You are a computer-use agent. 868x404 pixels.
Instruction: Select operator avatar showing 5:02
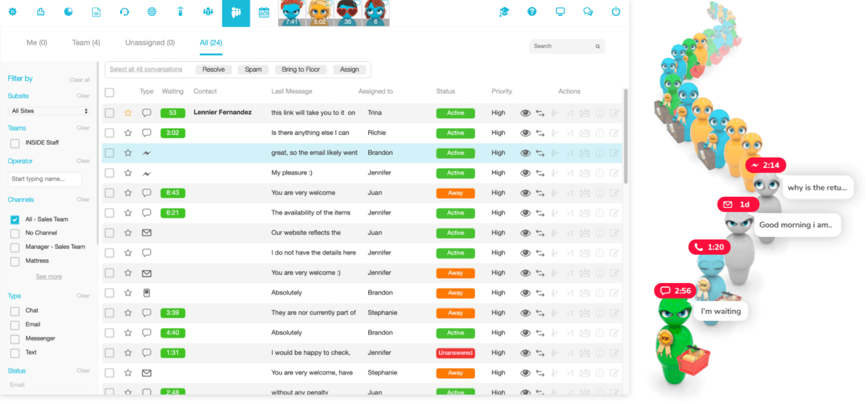pyautogui.click(x=320, y=13)
